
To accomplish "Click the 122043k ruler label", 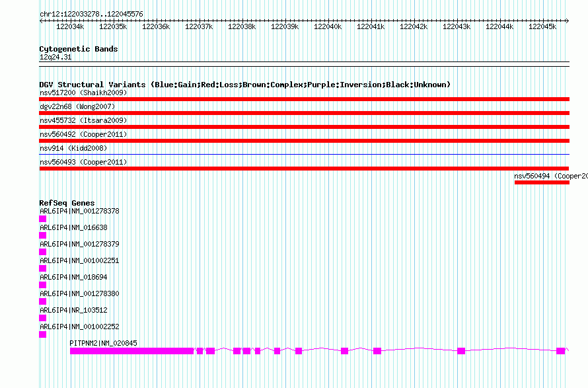I will (457, 26).
